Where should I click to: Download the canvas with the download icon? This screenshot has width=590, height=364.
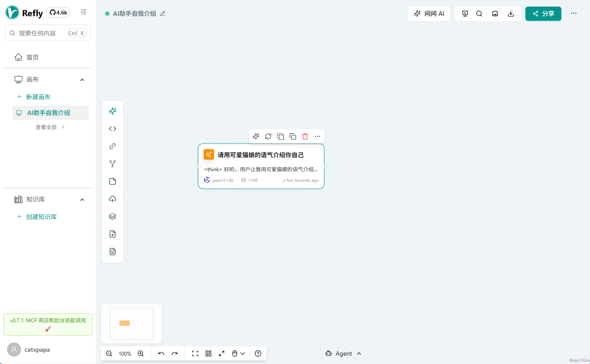pos(511,14)
